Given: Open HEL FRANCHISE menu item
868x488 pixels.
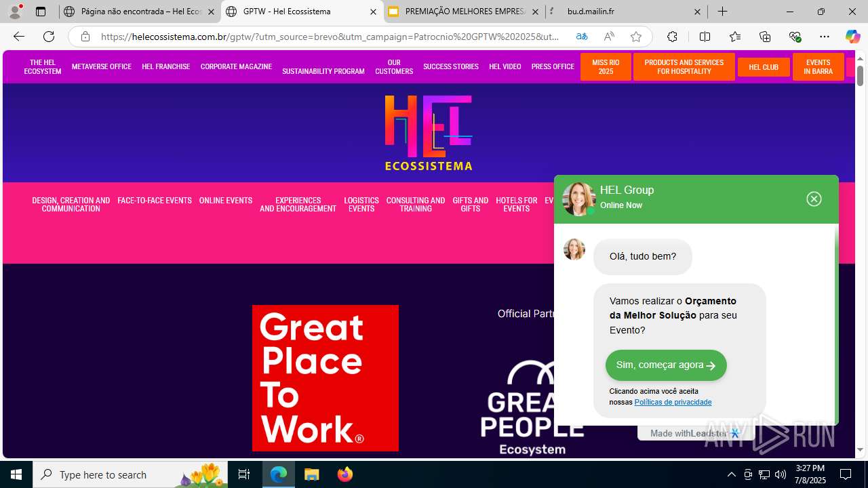Looking at the screenshot, I should click(x=166, y=66).
